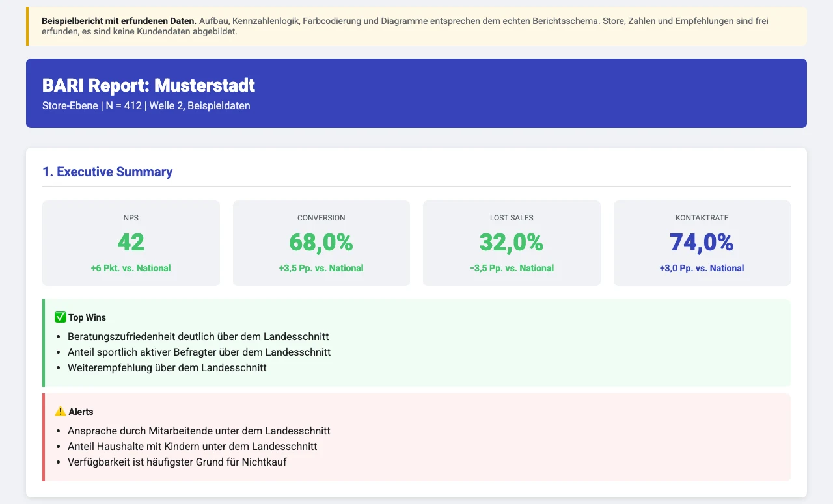Screen dimensions: 833x504
Task: Click the green checkmark icon beside Top Wins
Action: click(x=61, y=317)
